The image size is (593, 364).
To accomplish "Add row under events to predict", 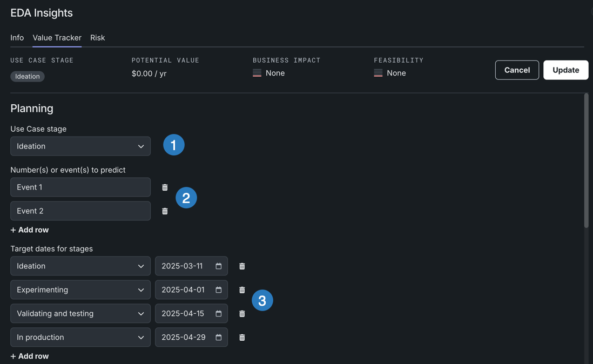I will tap(30, 230).
